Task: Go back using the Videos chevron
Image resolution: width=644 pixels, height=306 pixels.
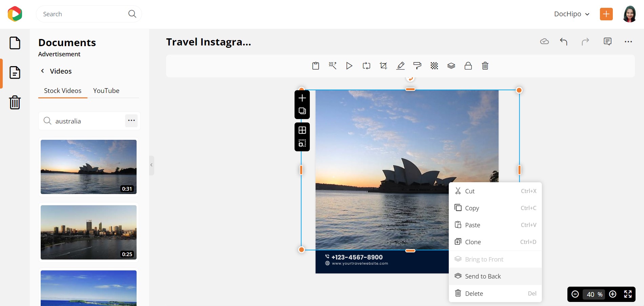Action: (42, 71)
